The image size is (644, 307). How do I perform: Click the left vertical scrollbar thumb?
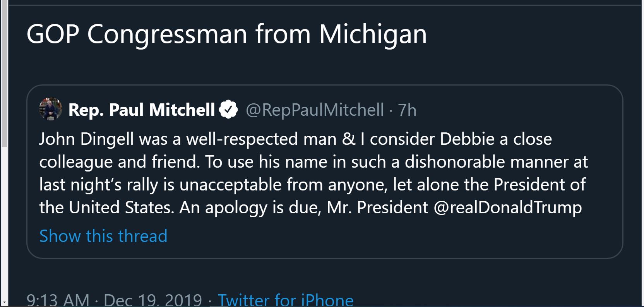tap(4, 74)
